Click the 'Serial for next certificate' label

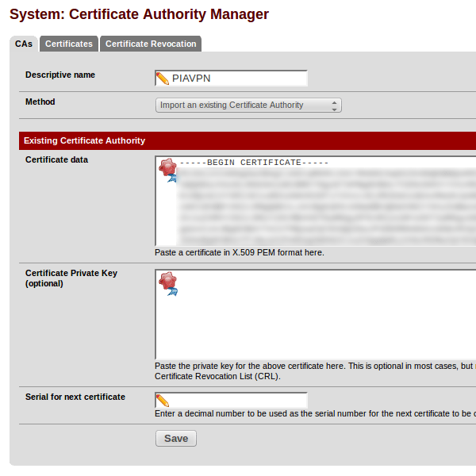click(75, 397)
